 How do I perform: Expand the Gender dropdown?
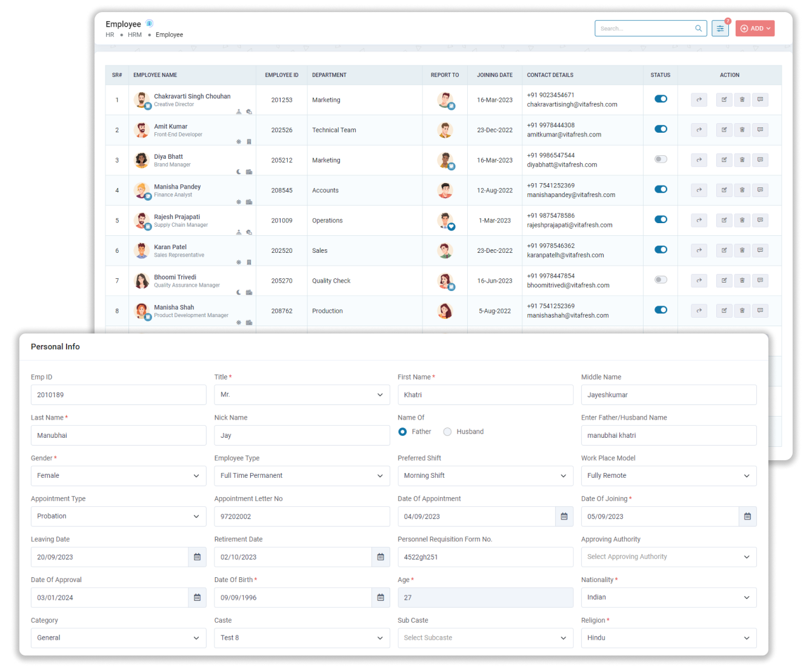(x=118, y=476)
